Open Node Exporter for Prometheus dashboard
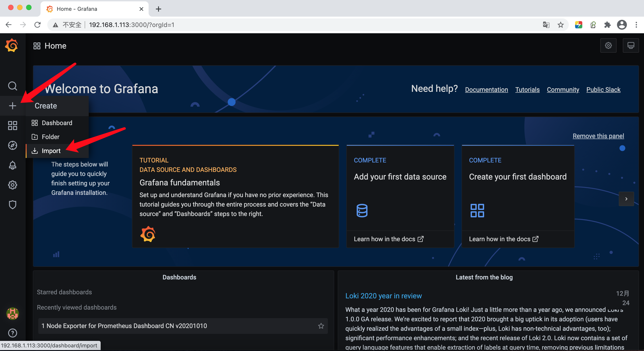 click(x=183, y=326)
